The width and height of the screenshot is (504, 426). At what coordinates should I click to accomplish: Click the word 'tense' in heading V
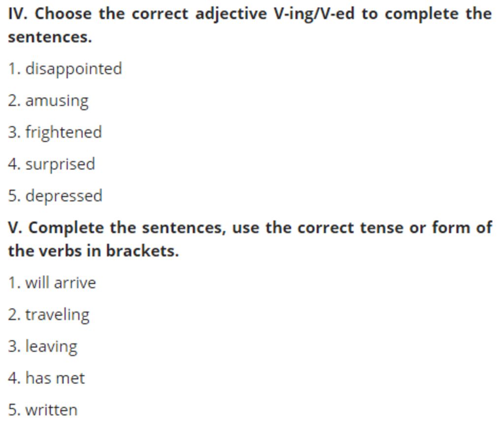click(x=381, y=228)
